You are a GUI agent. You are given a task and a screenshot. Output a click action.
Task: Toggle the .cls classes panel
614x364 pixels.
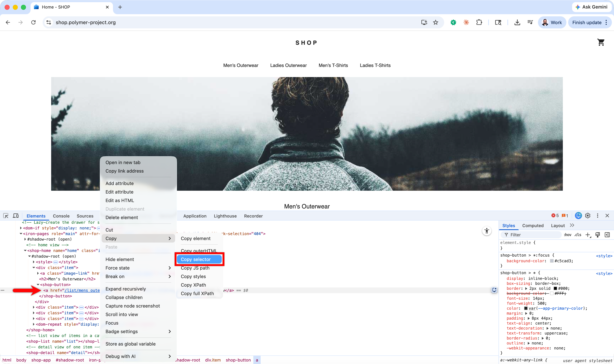coord(578,235)
